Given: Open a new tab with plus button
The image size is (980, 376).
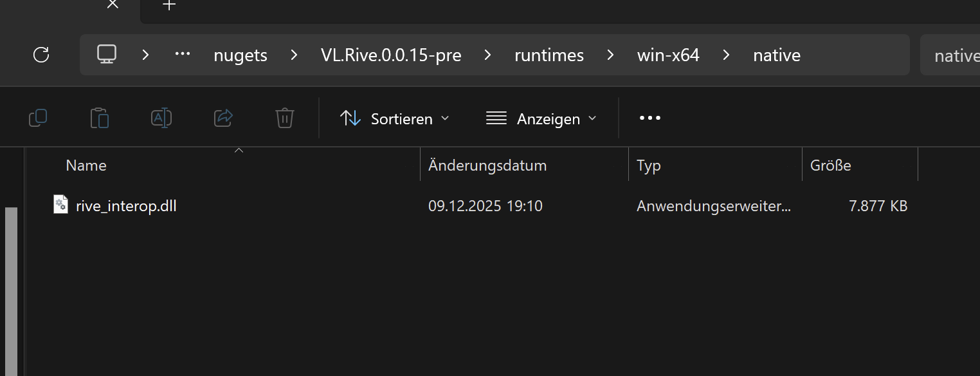Looking at the screenshot, I should (169, 5).
